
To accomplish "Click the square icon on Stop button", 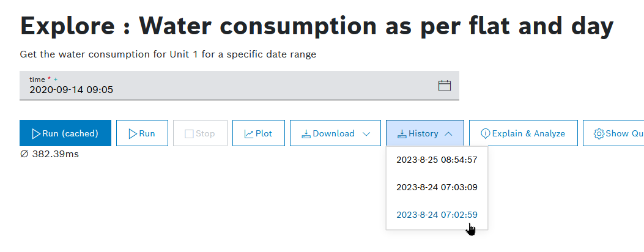I will pyautogui.click(x=189, y=133).
